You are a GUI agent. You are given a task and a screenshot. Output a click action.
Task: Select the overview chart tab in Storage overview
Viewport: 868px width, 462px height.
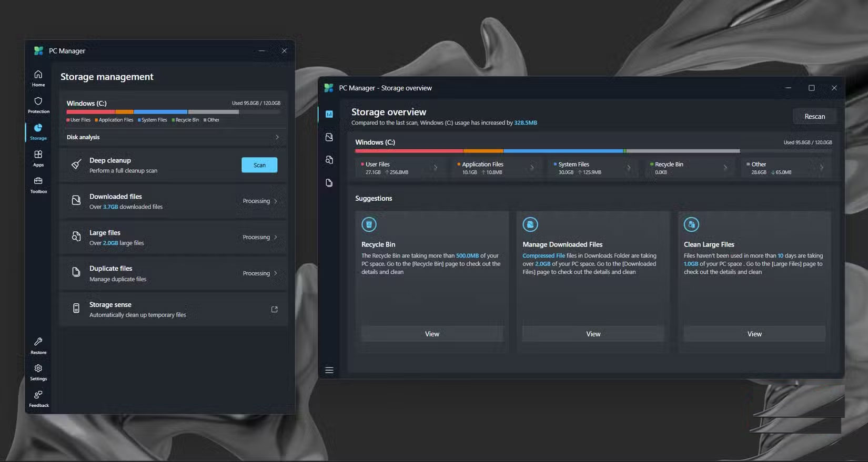click(329, 114)
